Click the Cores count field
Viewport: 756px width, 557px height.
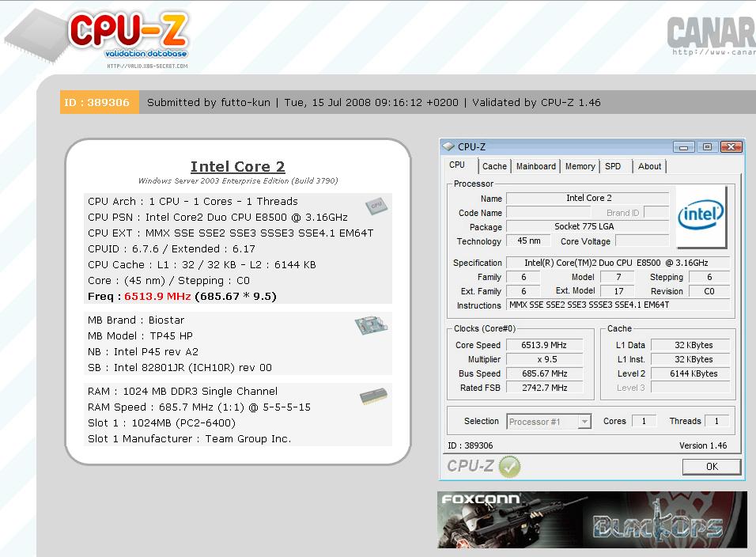coord(644,421)
